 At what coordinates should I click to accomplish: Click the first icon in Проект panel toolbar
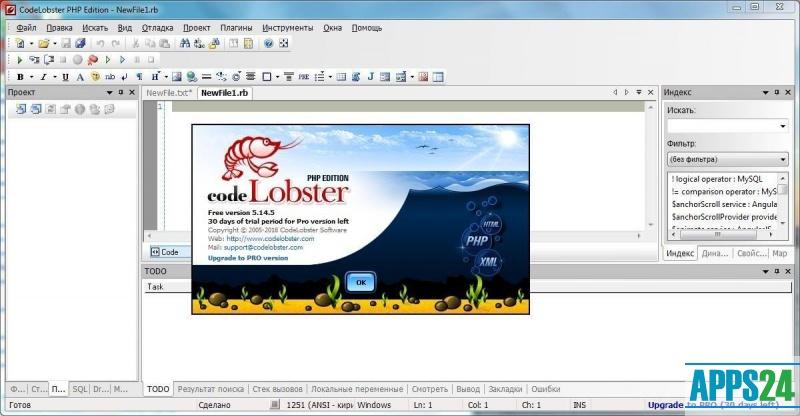20,109
